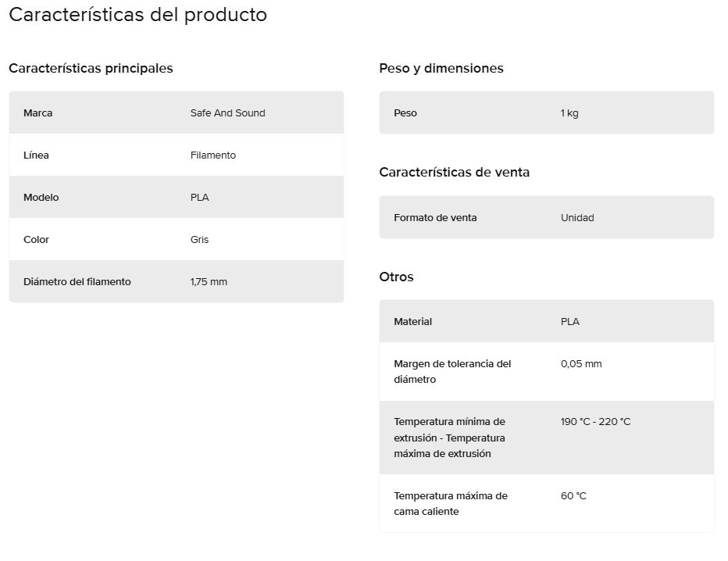Click the 190 °C - 220 °C extrusion value
Screen dimensions: 728x561
[x=596, y=422]
